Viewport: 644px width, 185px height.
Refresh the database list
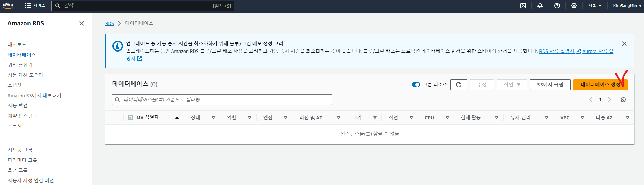coord(459,85)
